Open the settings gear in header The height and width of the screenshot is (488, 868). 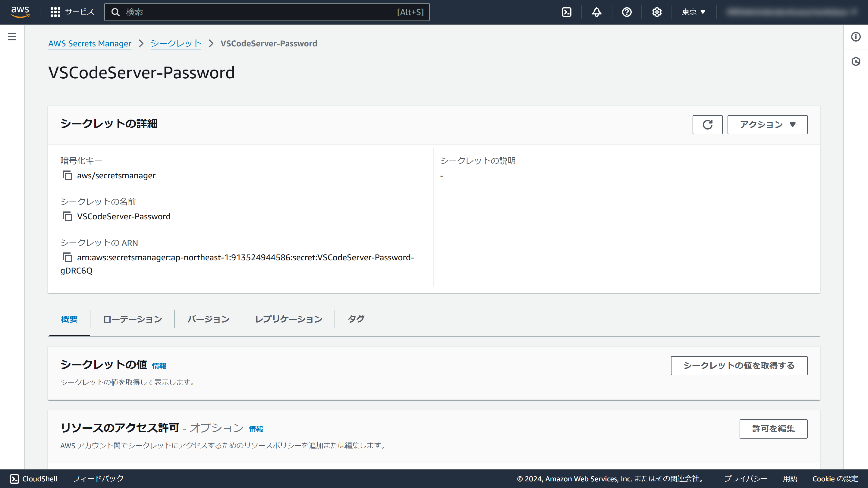(656, 12)
